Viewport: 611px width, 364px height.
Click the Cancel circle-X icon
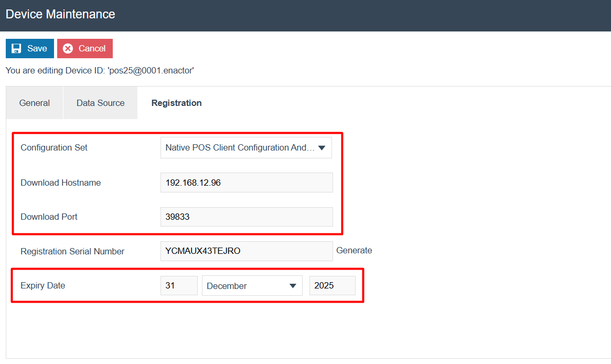(68, 48)
